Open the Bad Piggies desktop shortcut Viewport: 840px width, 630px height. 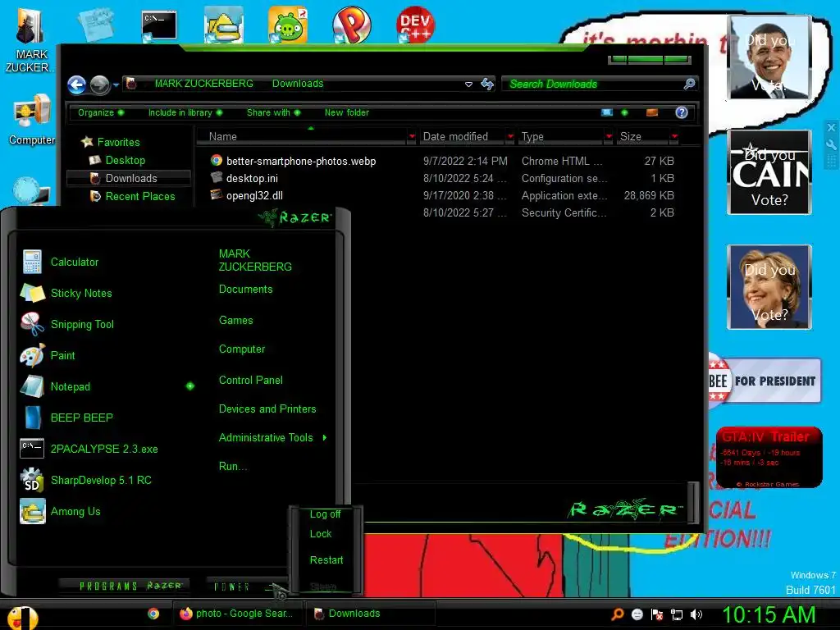point(288,25)
